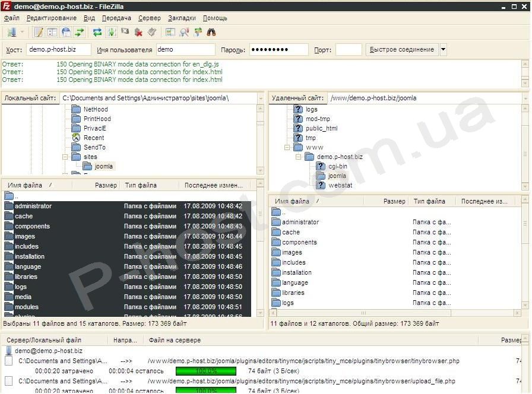Click the tinybrowser.php transfer progress bar
The height and width of the screenshot is (394, 532).
[206, 371]
